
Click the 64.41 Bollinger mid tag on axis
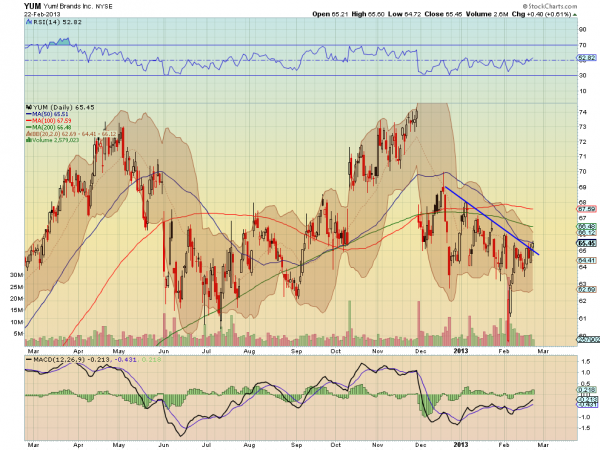tap(586, 261)
